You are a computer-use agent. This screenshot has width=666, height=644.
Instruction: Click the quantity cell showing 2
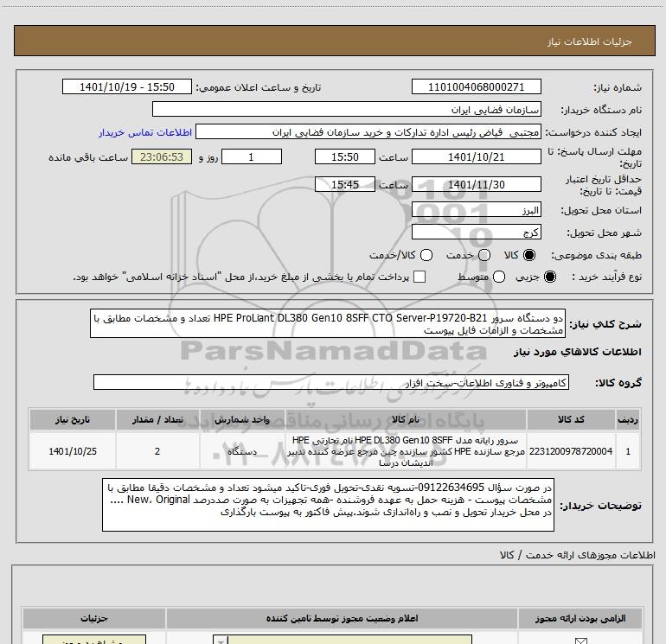(x=157, y=451)
